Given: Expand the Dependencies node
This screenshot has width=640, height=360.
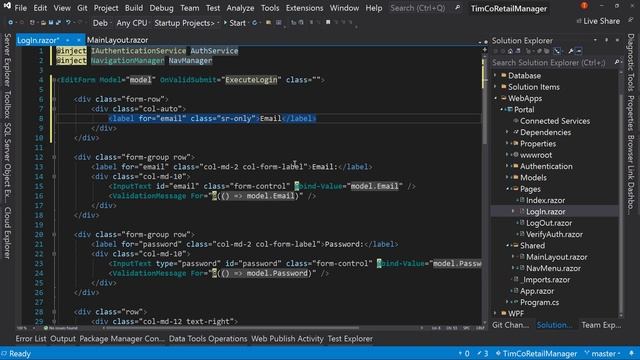Looking at the screenshot, I should pyautogui.click(x=507, y=132).
